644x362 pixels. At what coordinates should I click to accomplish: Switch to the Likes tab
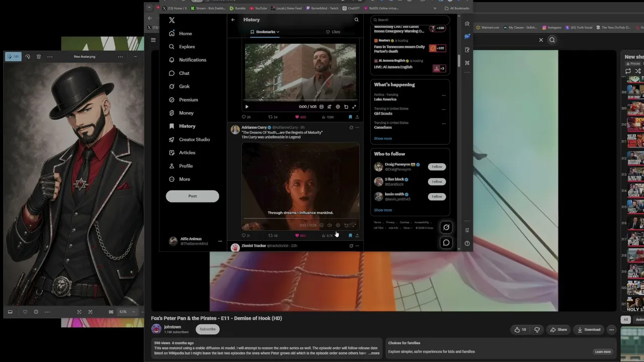[x=333, y=32]
